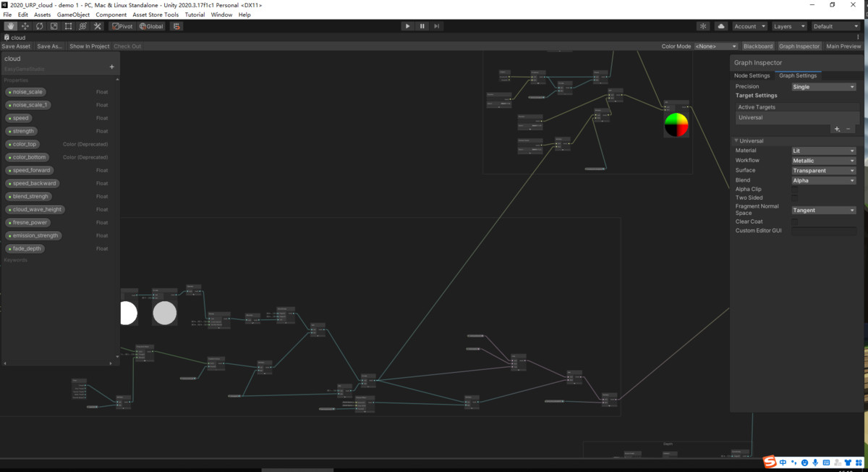Toggle Graph Inspector panel visibility
This screenshot has height=472, width=868.
799,46
